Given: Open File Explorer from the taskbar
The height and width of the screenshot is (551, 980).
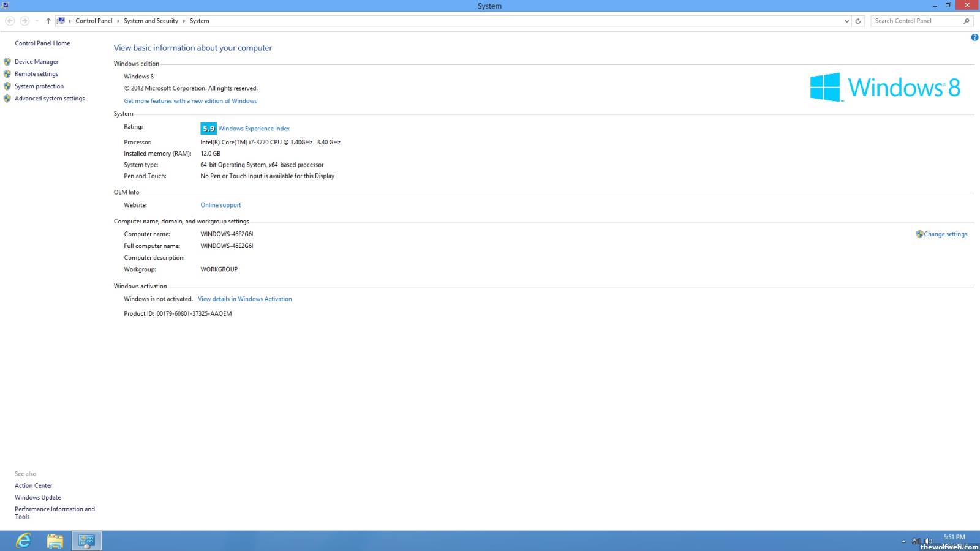Looking at the screenshot, I should click(x=55, y=541).
